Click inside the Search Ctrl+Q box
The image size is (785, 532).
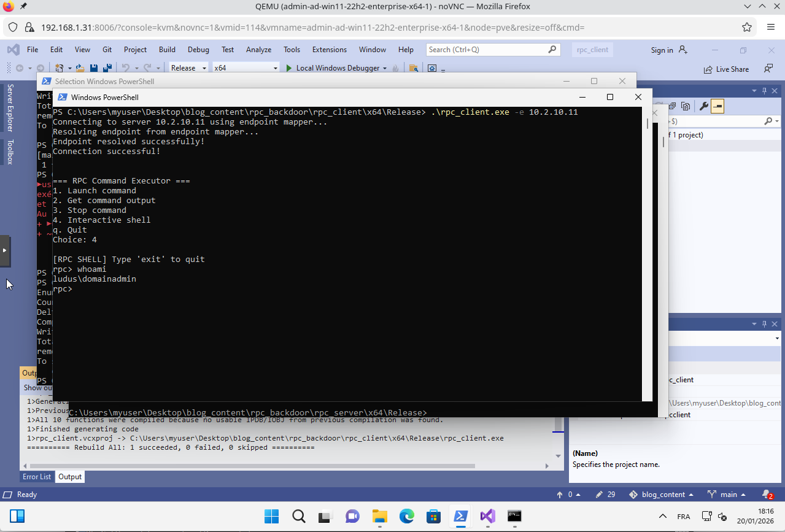click(491, 50)
